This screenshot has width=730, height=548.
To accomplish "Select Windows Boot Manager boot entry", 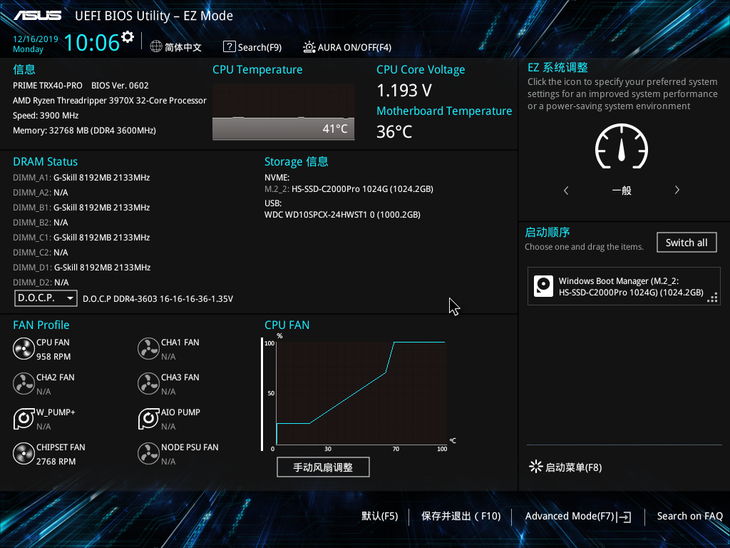I will point(624,286).
